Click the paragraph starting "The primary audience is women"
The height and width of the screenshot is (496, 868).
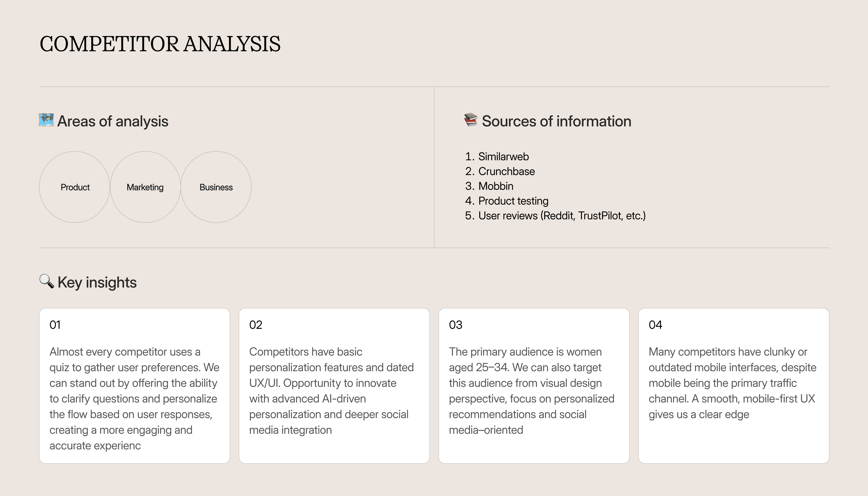pyautogui.click(x=532, y=391)
